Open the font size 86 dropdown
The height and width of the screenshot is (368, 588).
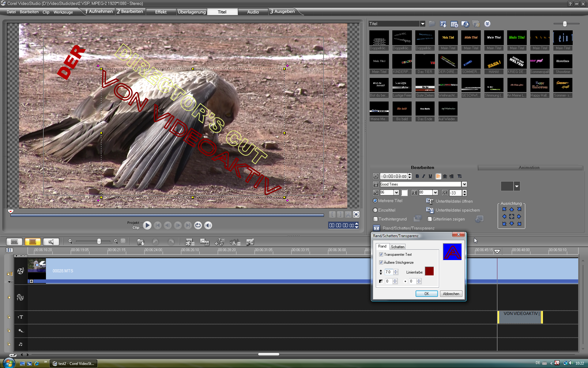[x=396, y=193]
